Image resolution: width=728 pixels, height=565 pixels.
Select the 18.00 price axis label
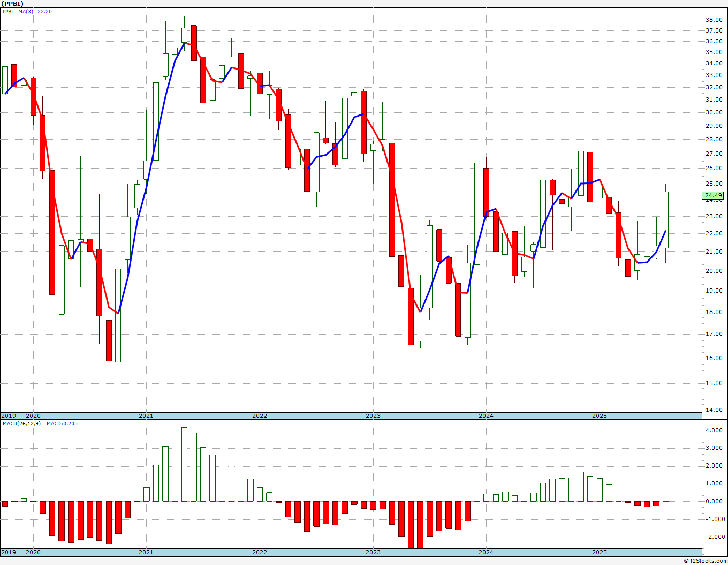(714, 312)
